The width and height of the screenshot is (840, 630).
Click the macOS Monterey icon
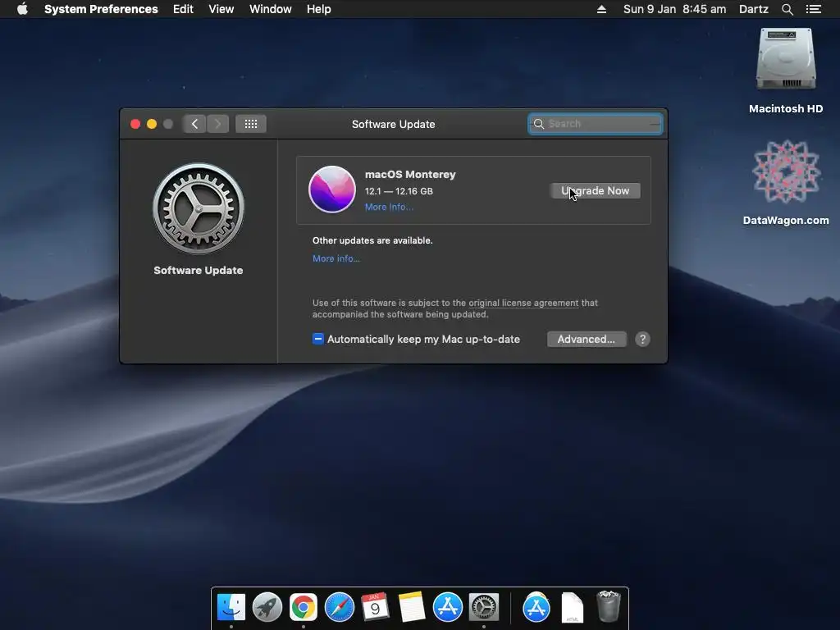[332, 189]
